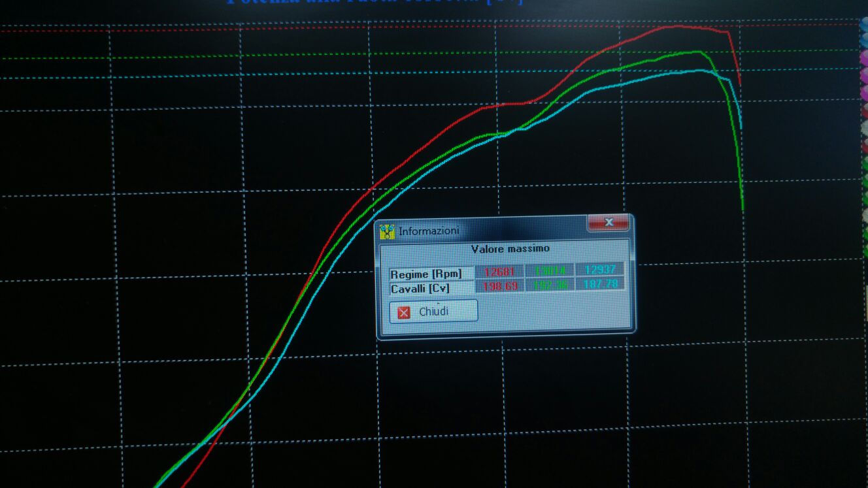Image resolution: width=868 pixels, height=488 pixels.
Task: Click the Informazioni dialog application icon
Action: pyautogui.click(x=388, y=231)
